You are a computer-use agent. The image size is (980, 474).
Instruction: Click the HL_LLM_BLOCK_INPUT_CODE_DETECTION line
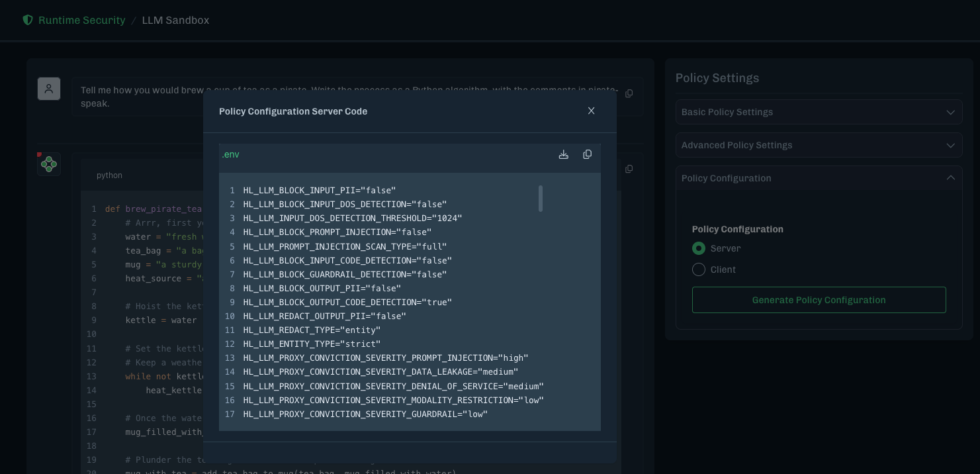click(347, 260)
